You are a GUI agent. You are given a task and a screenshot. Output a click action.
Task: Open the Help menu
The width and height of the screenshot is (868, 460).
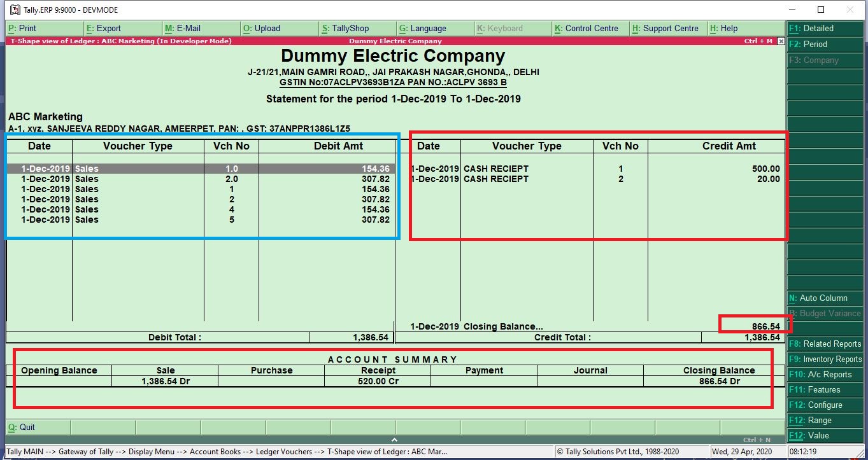point(746,28)
